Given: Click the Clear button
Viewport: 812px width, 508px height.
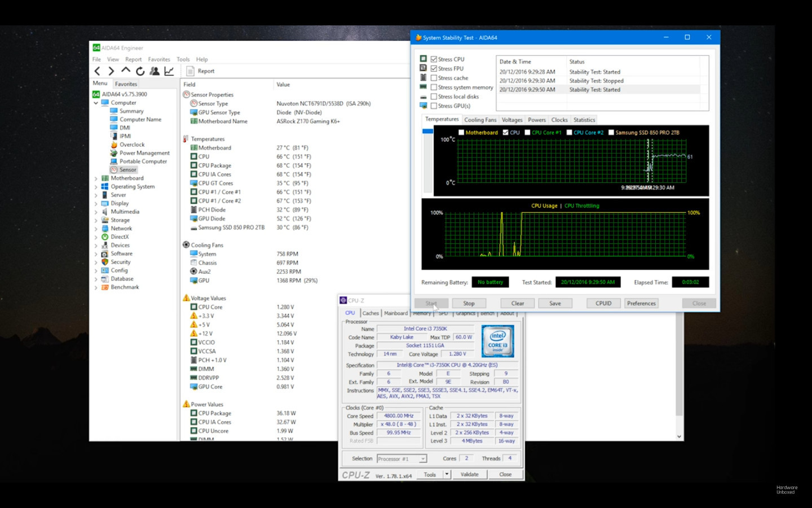Looking at the screenshot, I should click(518, 303).
